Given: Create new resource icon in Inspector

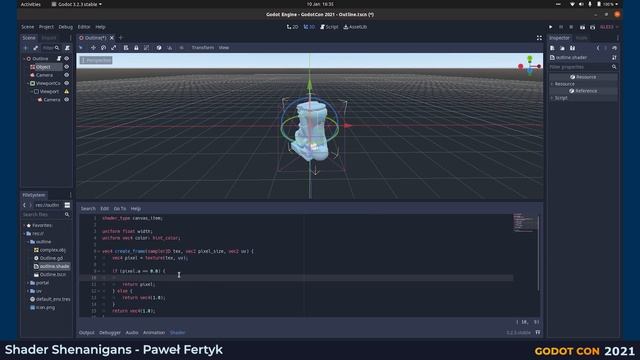Looking at the screenshot, I should click(552, 48).
